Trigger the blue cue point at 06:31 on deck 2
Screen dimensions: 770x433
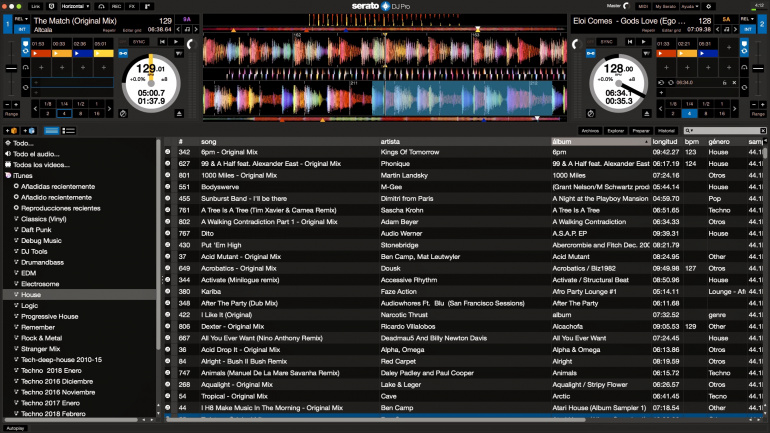point(708,54)
